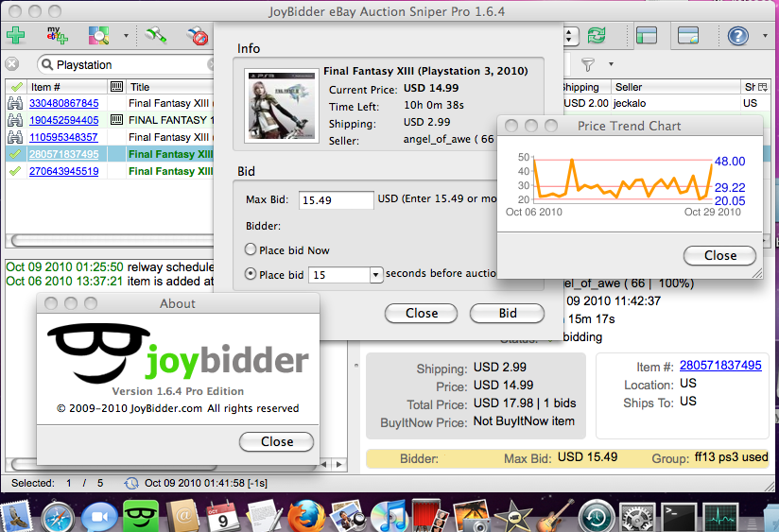Click the item number link 280571837495 in details

(x=720, y=365)
